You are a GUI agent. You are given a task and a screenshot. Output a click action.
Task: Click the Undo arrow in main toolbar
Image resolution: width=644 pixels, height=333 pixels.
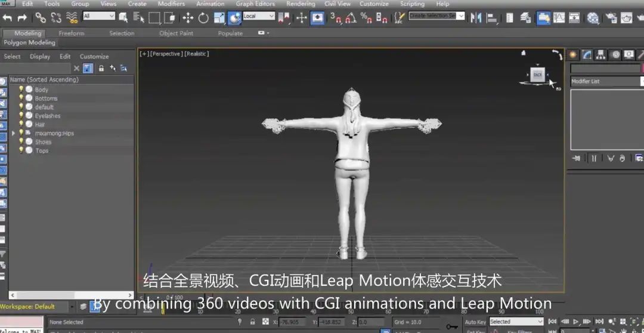click(x=7, y=18)
